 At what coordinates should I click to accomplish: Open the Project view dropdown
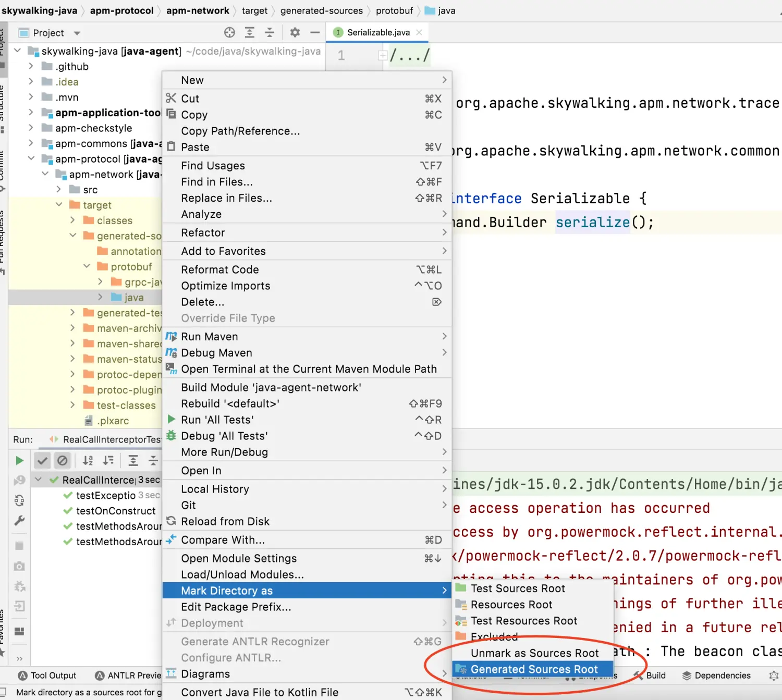click(x=77, y=33)
